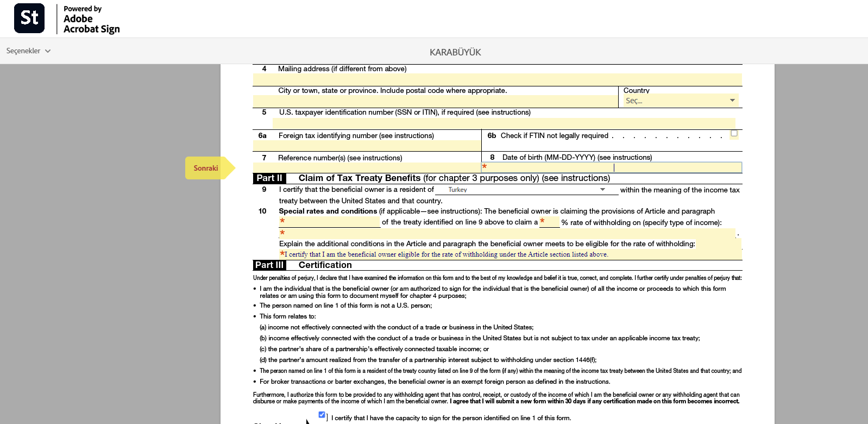The image size is (868, 424).
Task: Click the % rate of withholding field
Action: 549,222
